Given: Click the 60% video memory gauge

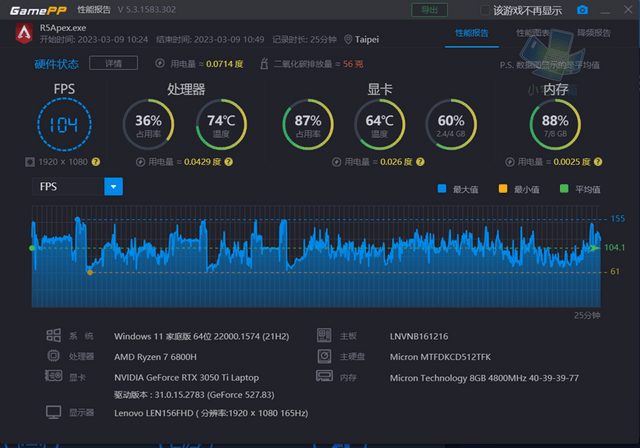Looking at the screenshot, I should (451, 124).
